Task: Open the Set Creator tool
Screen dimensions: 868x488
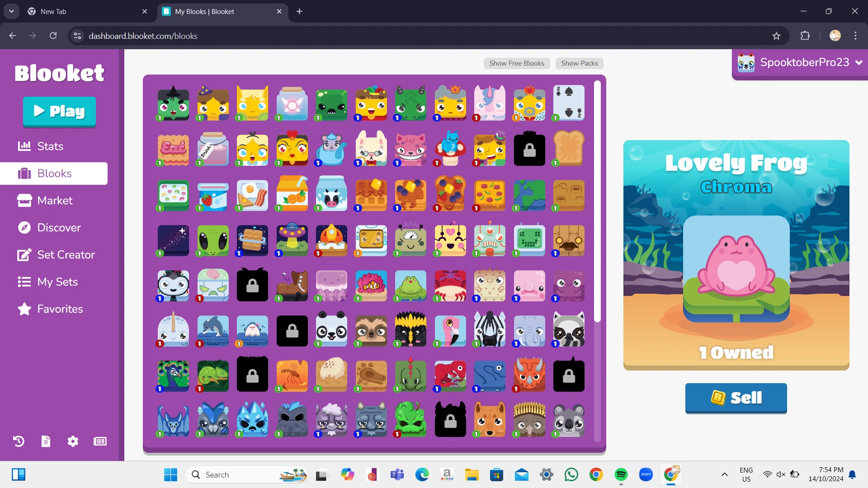Action: [x=65, y=255]
